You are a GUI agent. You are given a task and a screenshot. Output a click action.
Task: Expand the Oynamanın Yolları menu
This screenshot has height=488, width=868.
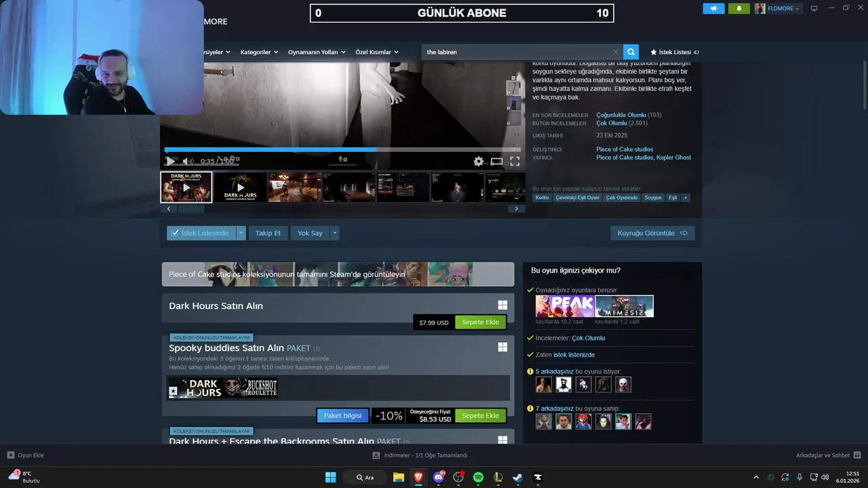(x=317, y=52)
